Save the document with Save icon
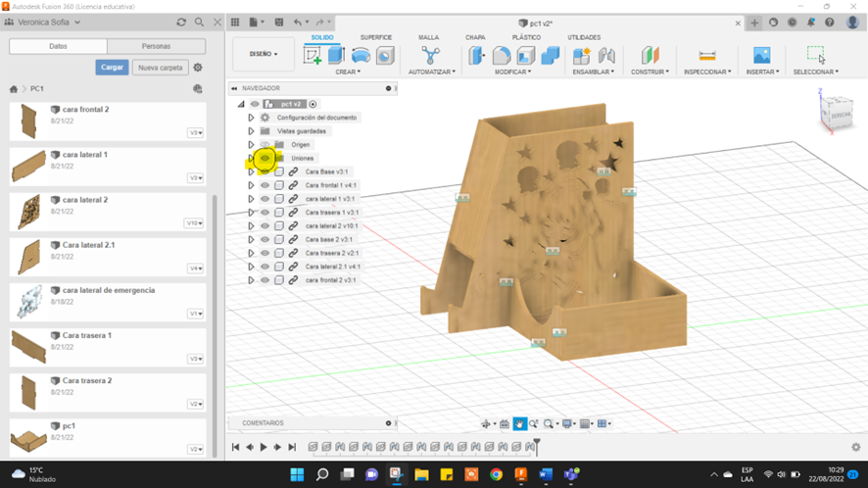This screenshot has height=488, width=868. pyautogui.click(x=279, y=23)
